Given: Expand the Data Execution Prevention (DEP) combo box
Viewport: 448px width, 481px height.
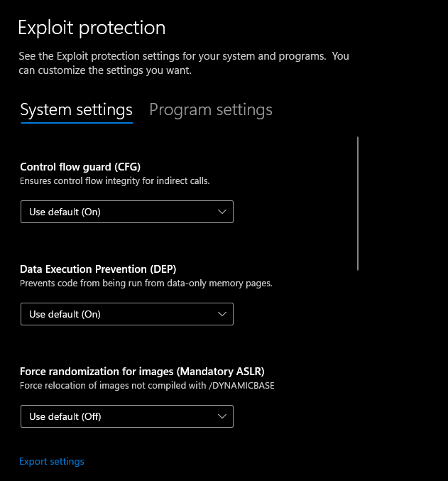Looking at the screenshot, I should [x=126, y=314].
